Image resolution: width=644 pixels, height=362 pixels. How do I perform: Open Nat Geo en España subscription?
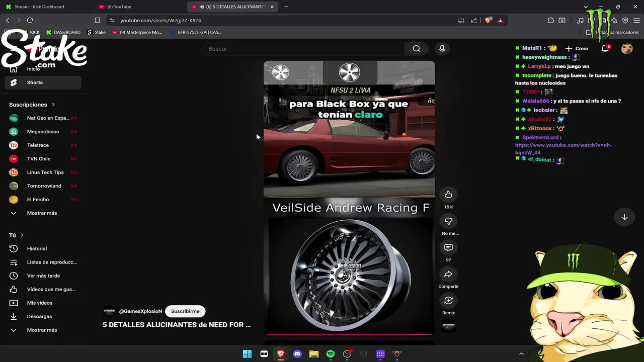pos(43,118)
